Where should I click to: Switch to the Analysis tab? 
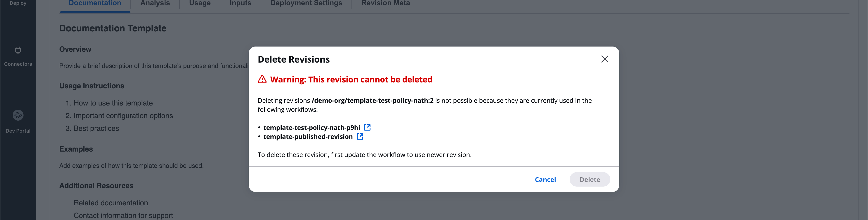click(x=155, y=3)
